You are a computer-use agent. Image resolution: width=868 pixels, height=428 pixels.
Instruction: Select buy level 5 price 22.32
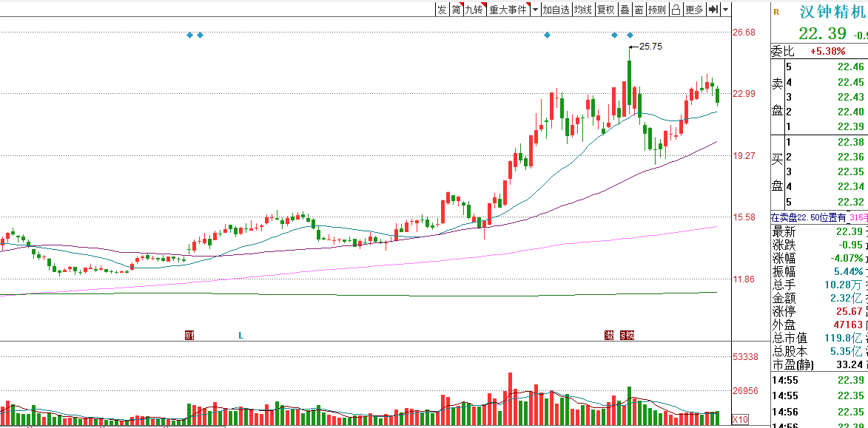coord(851,202)
